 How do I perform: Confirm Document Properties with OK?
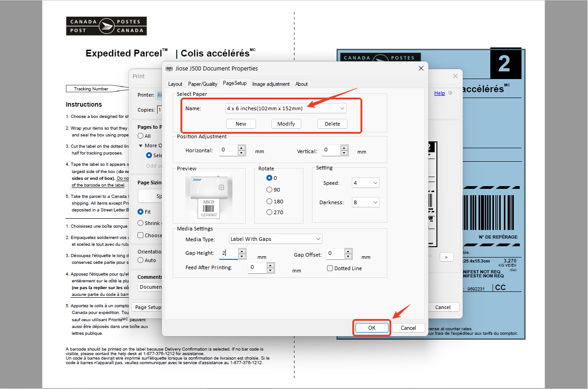(x=372, y=328)
